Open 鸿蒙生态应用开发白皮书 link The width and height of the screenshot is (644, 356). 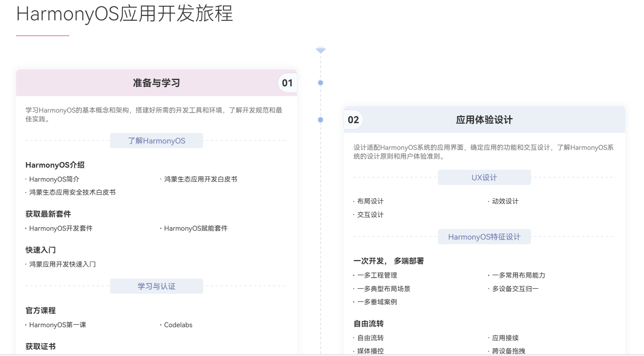(x=201, y=179)
